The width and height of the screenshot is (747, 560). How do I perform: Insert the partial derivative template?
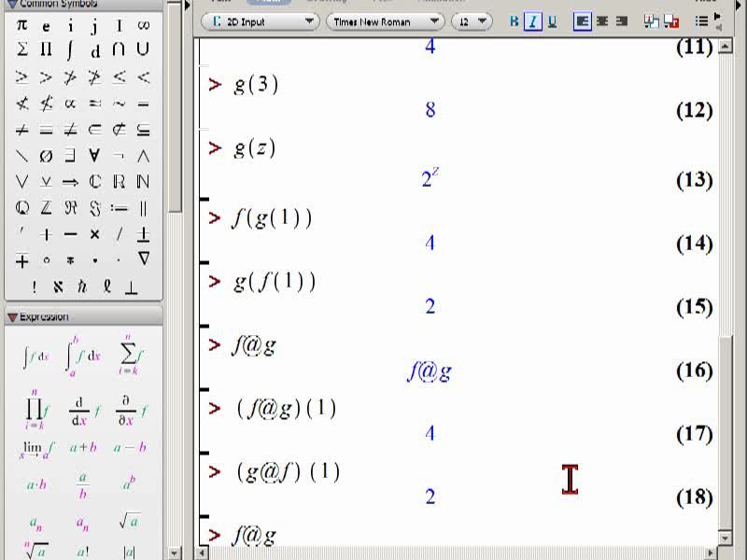(131, 411)
